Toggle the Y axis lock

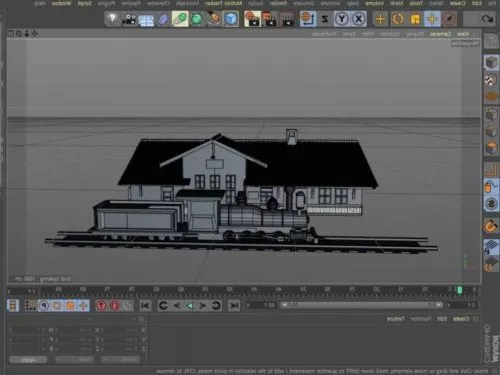pyautogui.click(x=342, y=19)
